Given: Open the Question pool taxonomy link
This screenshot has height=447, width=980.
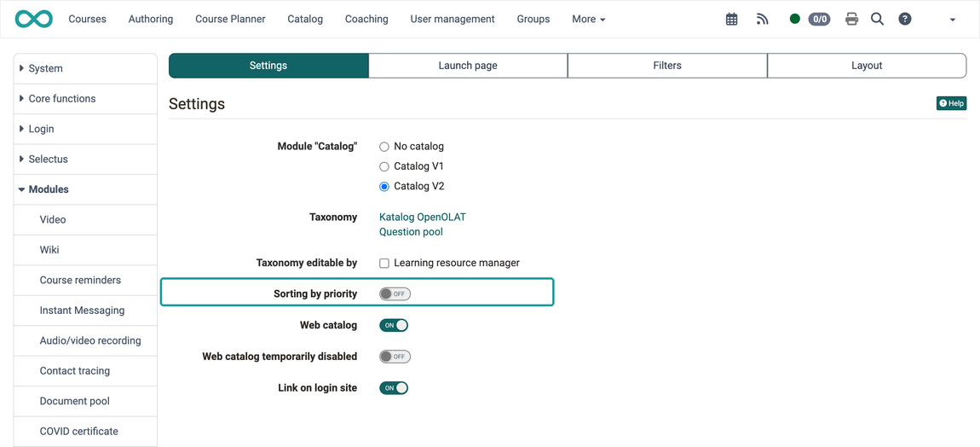Looking at the screenshot, I should coord(411,232).
